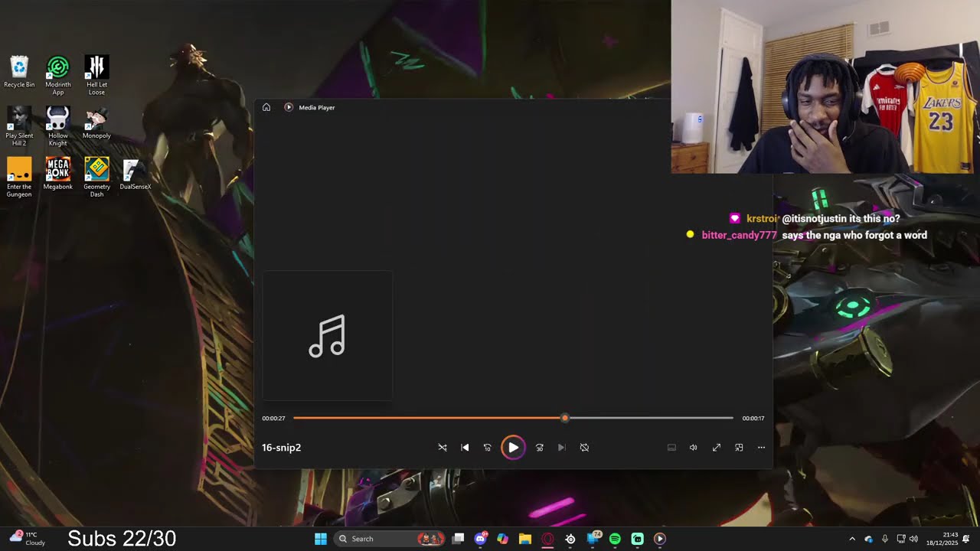
Task: Go to Media Player home
Action: click(x=266, y=107)
